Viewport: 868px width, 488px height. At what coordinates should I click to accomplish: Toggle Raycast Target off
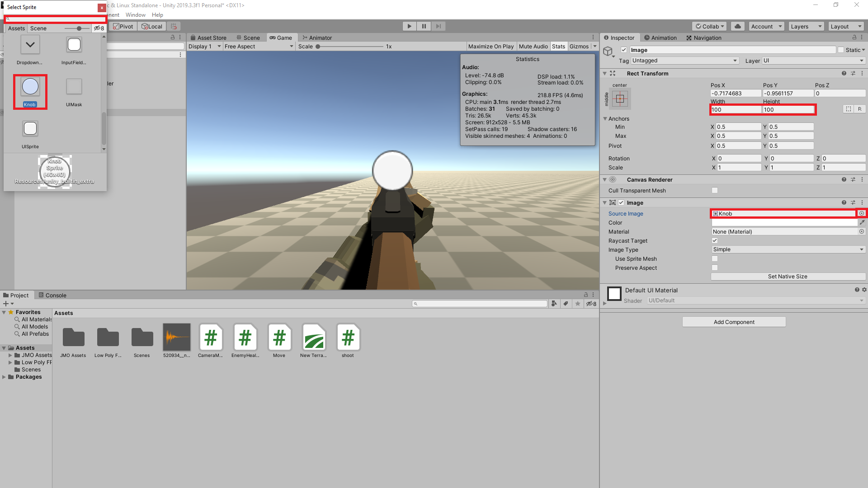[714, 240]
